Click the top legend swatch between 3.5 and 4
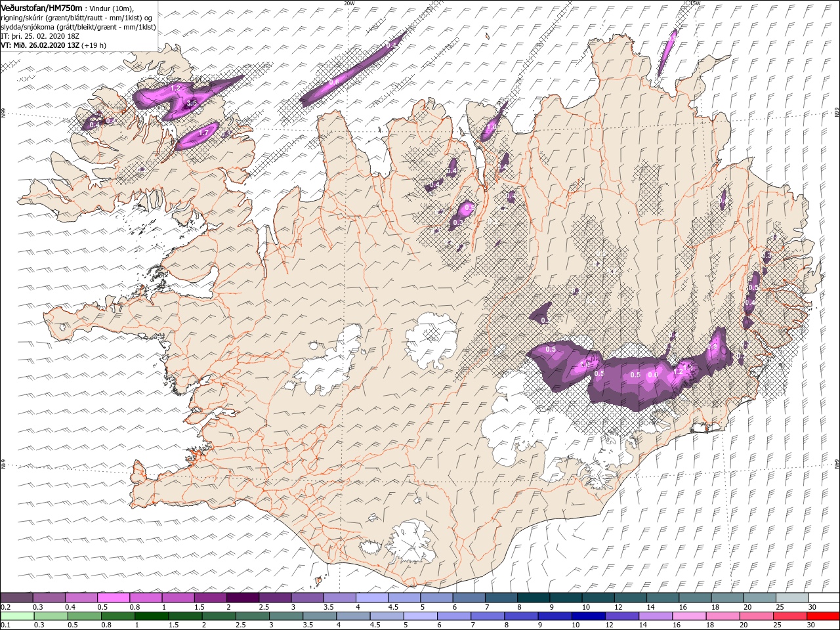The height and width of the screenshot is (630, 840). coord(339,598)
